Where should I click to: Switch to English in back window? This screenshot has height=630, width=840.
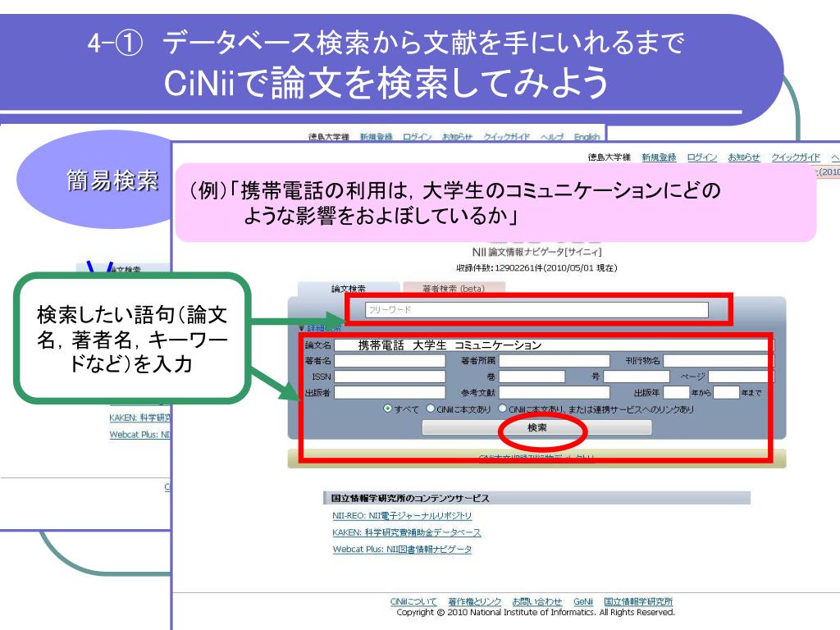pyautogui.click(x=587, y=137)
